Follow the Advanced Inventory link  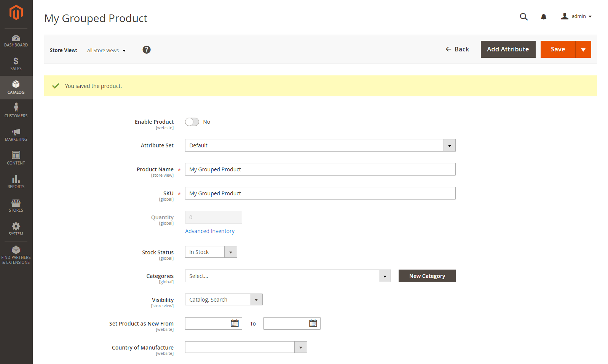(210, 231)
